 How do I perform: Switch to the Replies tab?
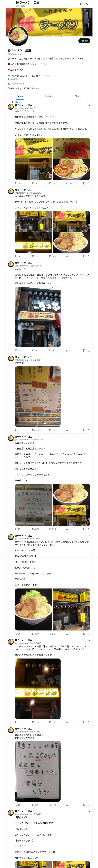tap(49, 96)
